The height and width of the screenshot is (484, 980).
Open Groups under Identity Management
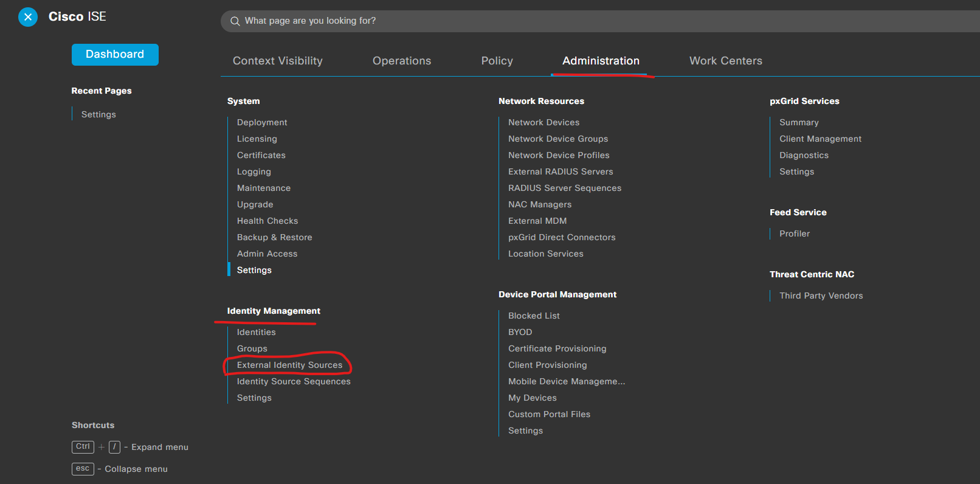(252, 348)
